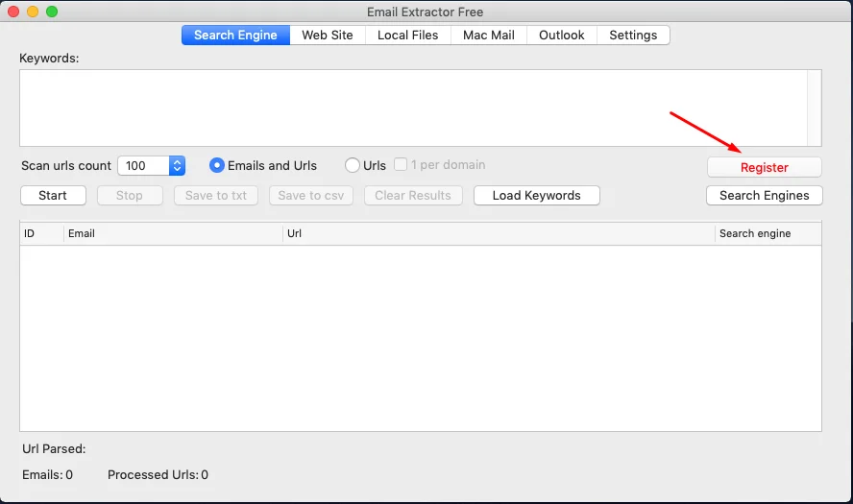The height and width of the screenshot is (504, 853).
Task: Click inside the Keywords text area
Action: (413, 108)
